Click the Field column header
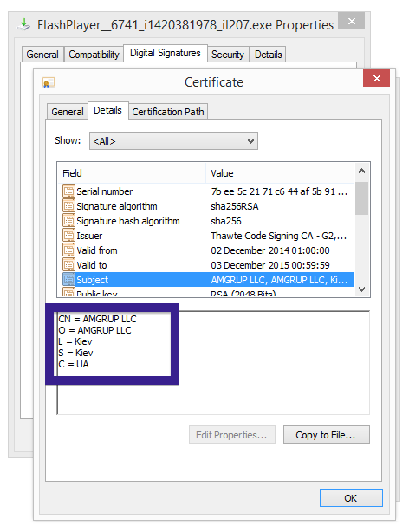The image size is (409, 532). coord(132,173)
